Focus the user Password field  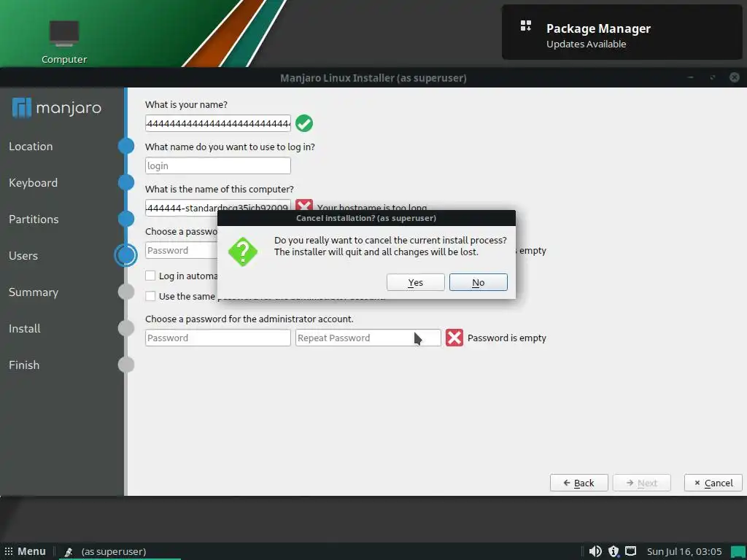tap(181, 251)
